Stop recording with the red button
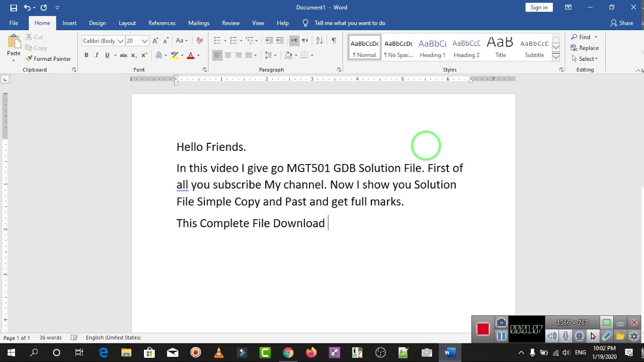The image size is (644, 362). tap(483, 329)
